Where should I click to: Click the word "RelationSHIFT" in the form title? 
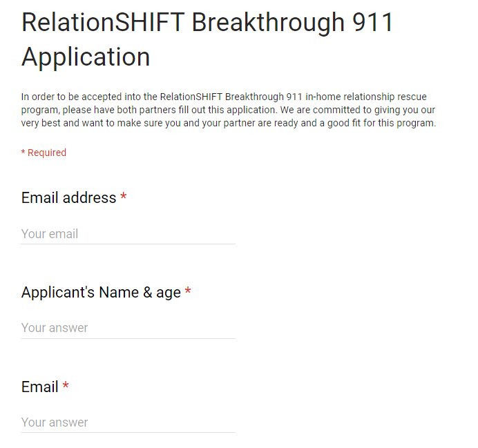[x=103, y=23]
